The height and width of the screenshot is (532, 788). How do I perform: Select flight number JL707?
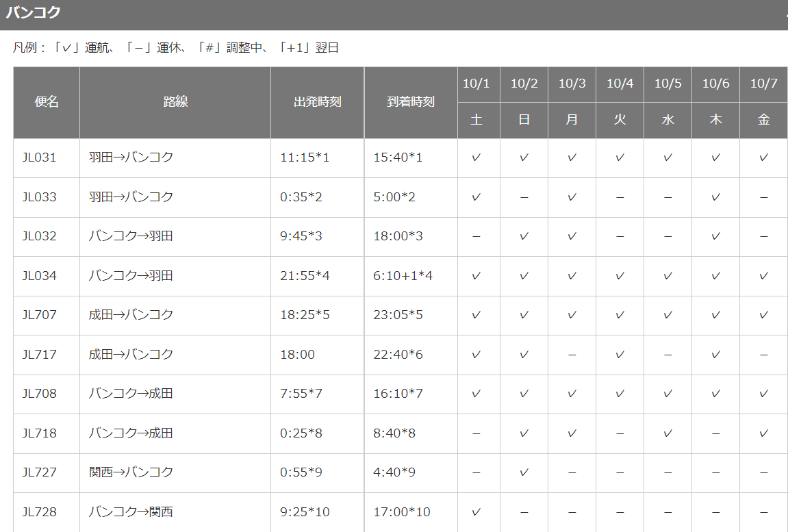click(x=39, y=315)
